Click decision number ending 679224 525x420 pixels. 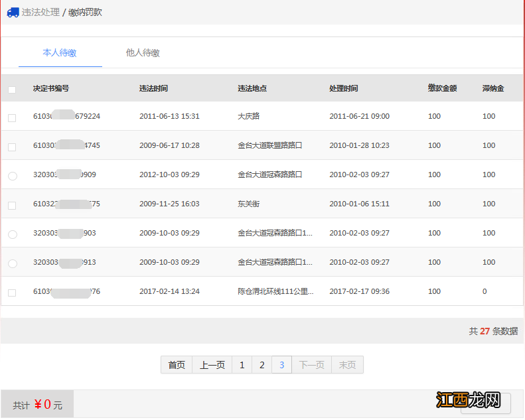[x=66, y=116]
